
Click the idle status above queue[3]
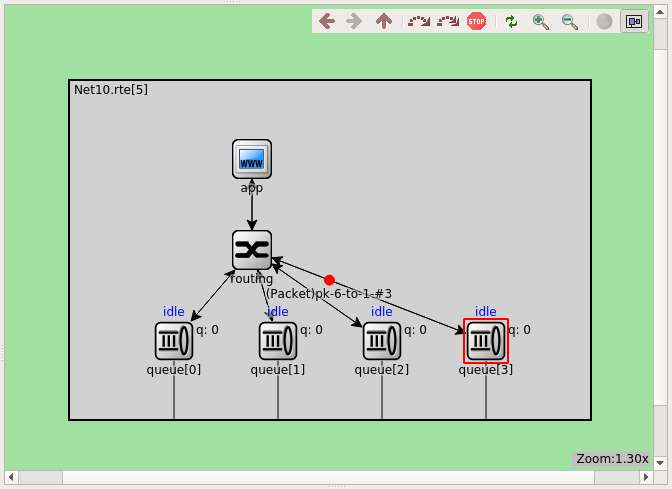click(x=486, y=312)
